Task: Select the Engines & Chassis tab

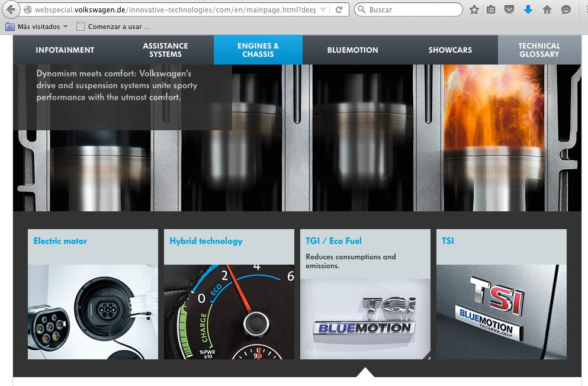Action: point(258,50)
